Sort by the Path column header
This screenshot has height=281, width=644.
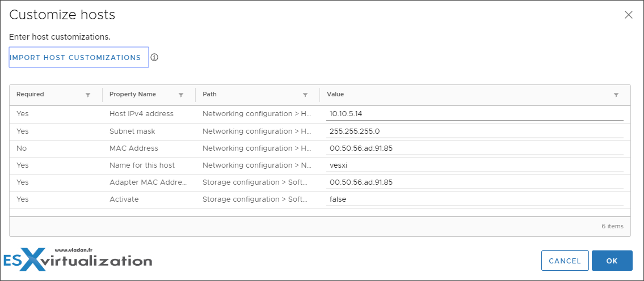tap(209, 95)
